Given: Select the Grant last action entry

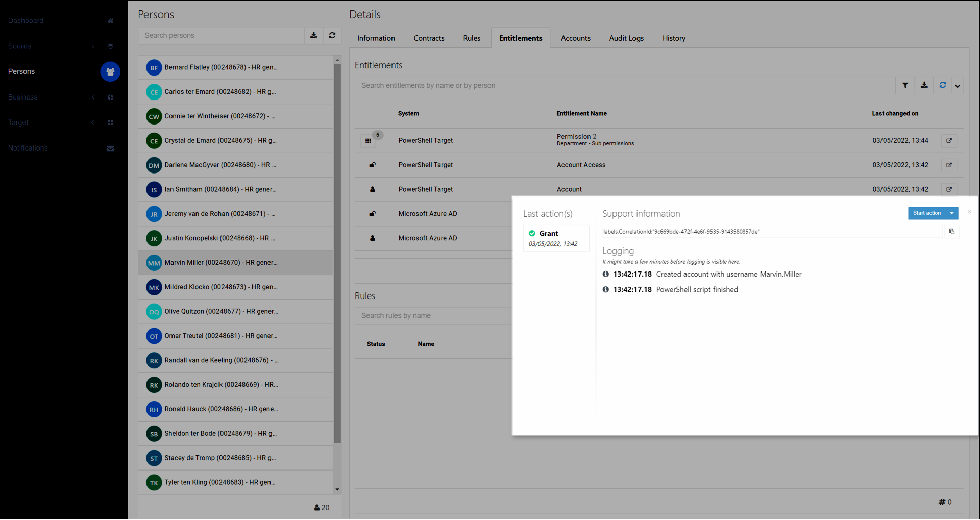Looking at the screenshot, I should pyautogui.click(x=555, y=238).
